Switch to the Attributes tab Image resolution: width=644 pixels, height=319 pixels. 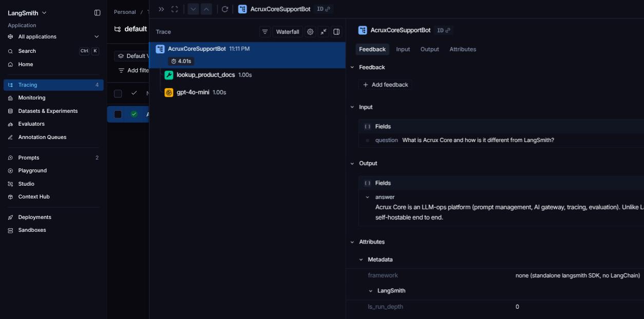point(463,49)
